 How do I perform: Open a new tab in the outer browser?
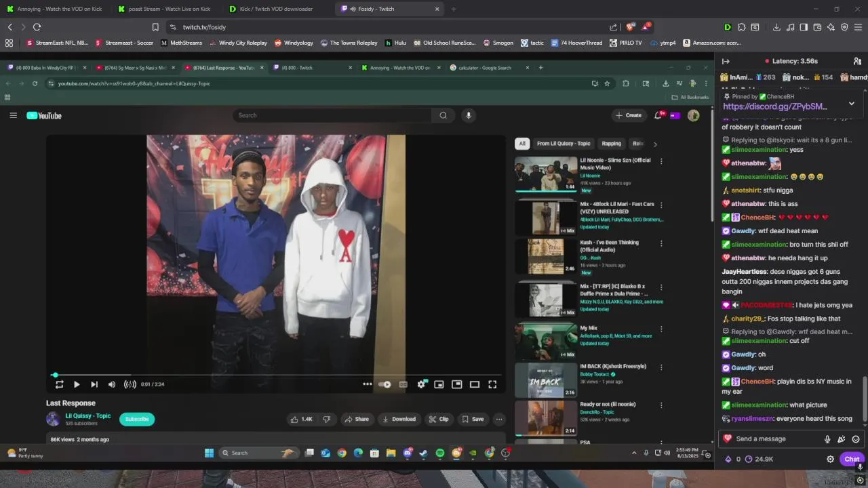coord(454,9)
